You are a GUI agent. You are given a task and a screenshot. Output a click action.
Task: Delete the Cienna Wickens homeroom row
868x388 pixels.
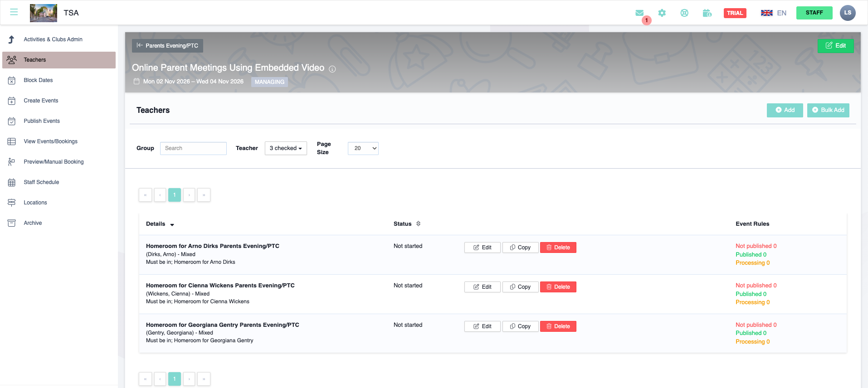558,287
